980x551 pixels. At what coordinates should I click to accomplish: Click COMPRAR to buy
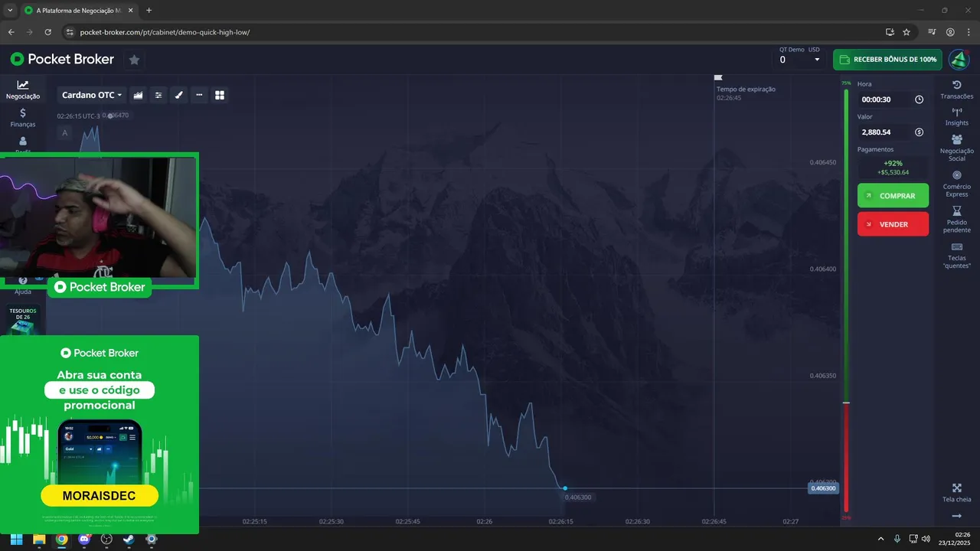click(893, 196)
